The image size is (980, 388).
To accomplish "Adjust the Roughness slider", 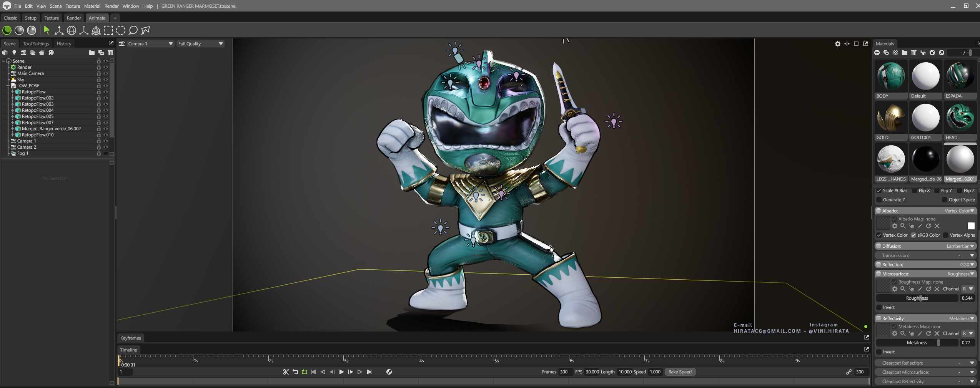I will tap(917, 298).
